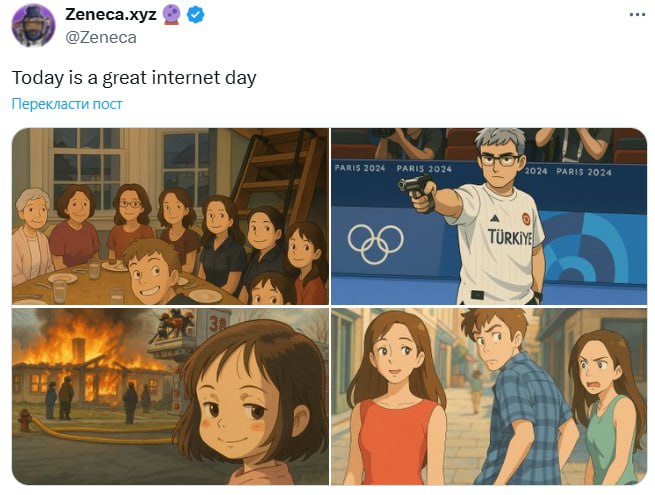Open the Zeneca.xyz profile avatar
Screen dimensions: 655x495
point(33,25)
